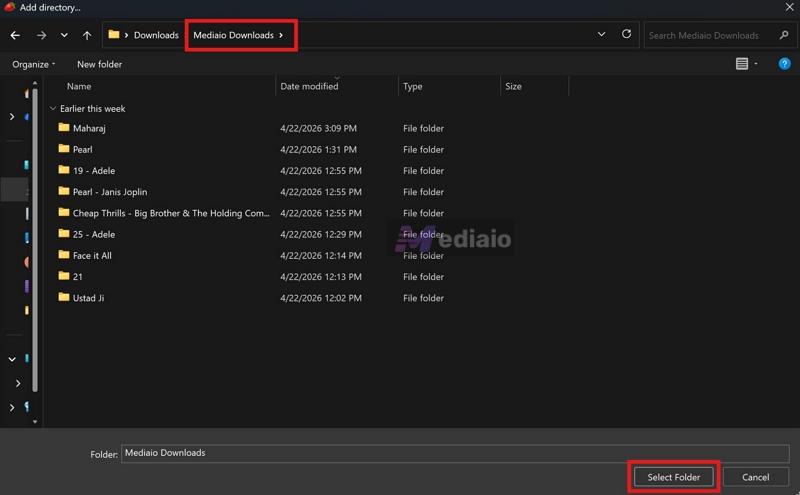
Task: Go forward with the right arrow
Action: tap(41, 35)
